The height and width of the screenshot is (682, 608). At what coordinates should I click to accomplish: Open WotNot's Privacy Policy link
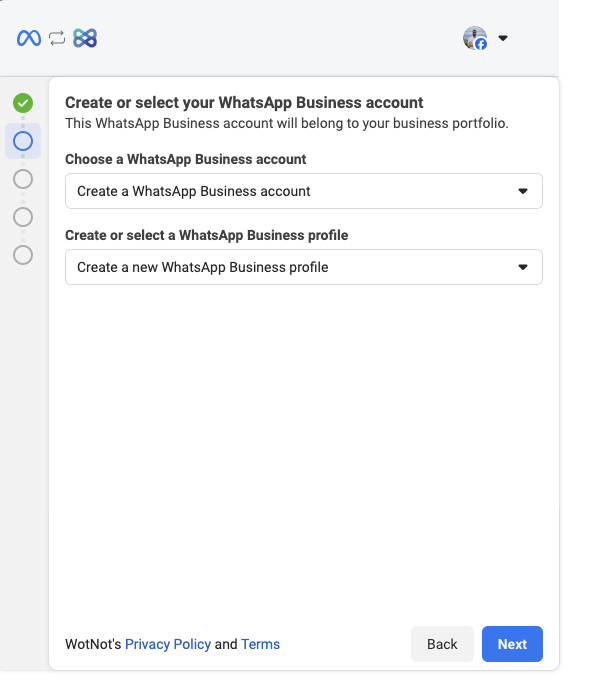168,644
